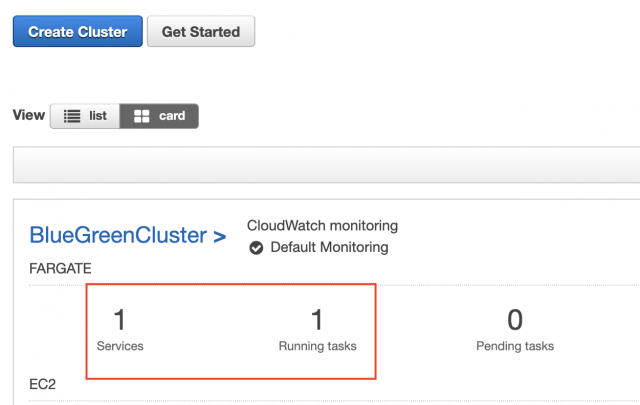Click the Services label
This screenshot has width=640, height=405.
coord(120,346)
